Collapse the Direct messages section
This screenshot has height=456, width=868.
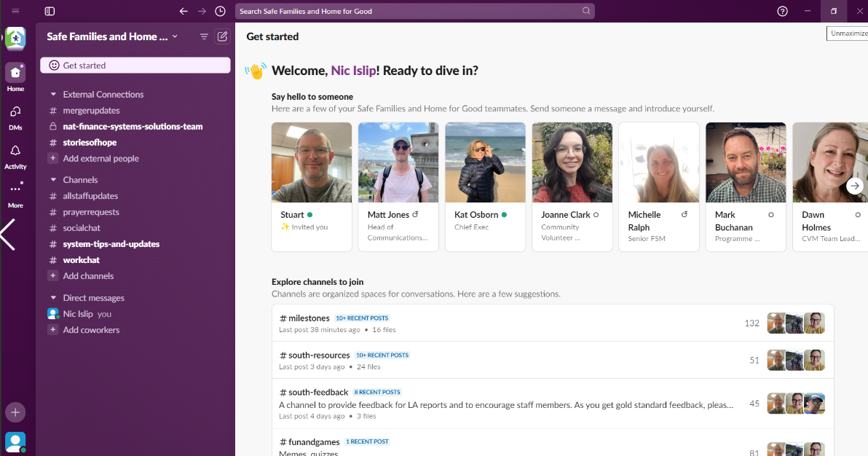click(x=53, y=298)
